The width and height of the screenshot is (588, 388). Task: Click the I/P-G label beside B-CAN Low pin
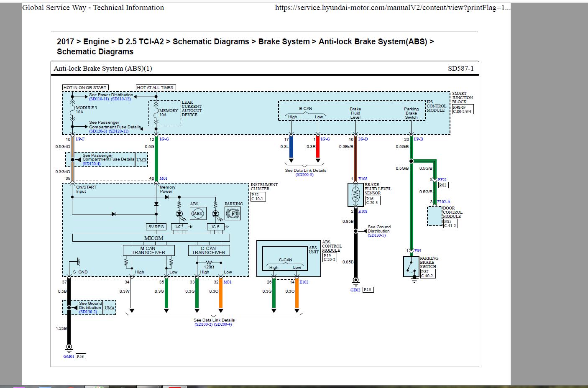click(x=325, y=139)
